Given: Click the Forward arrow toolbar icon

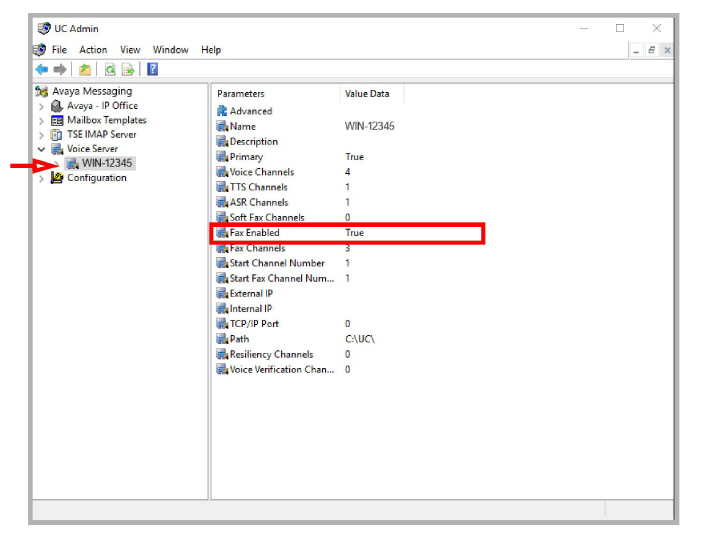Looking at the screenshot, I should [59, 69].
